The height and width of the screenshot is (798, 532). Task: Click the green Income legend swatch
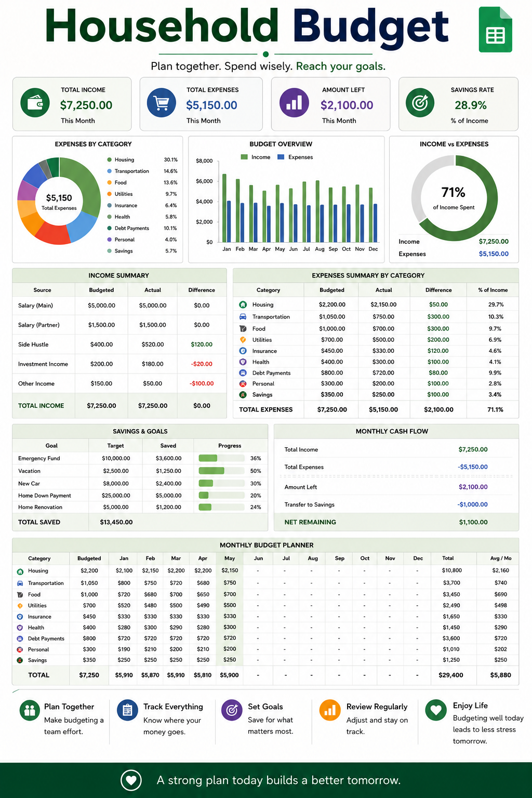click(x=244, y=157)
